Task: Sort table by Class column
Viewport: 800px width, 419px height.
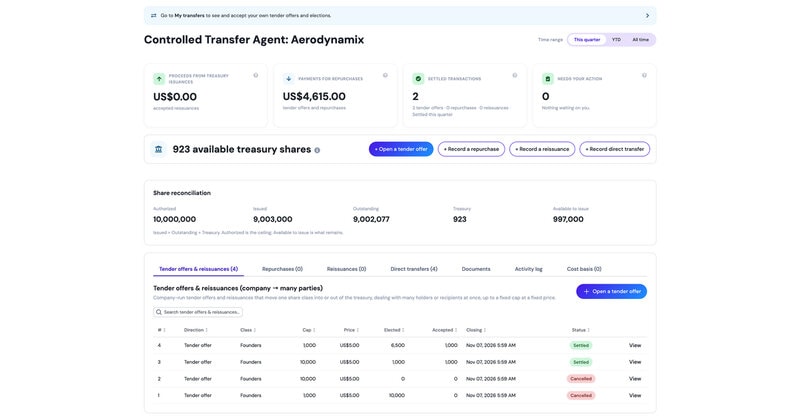Action: click(x=248, y=330)
